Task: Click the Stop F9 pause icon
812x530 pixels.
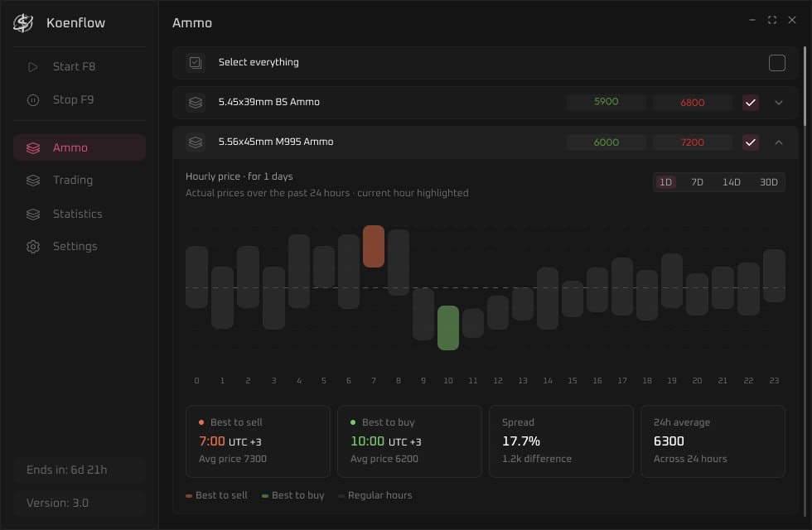Action: [x=32, y=100]
